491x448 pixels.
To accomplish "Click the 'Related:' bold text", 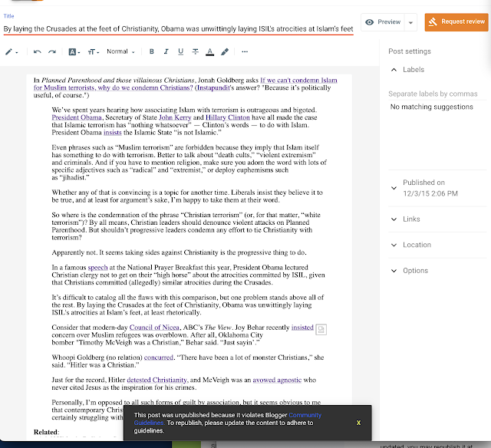I will coord(46,432).
